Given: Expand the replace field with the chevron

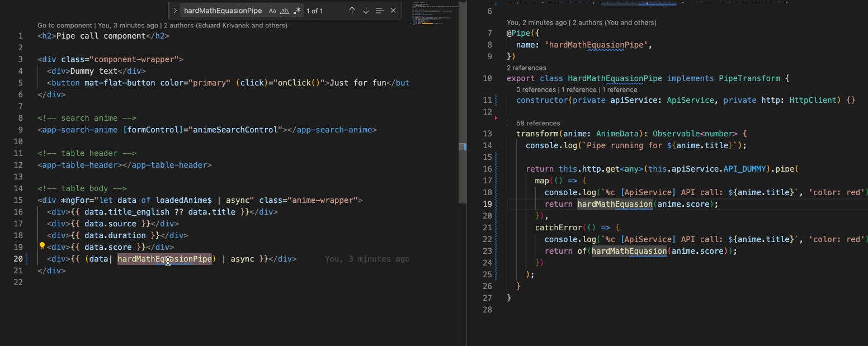Looking at the screenshot, I should pos(174,10).
